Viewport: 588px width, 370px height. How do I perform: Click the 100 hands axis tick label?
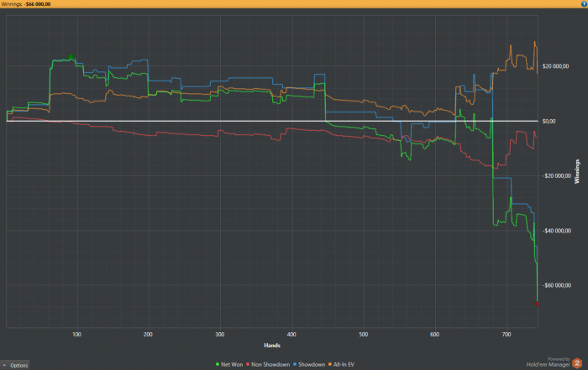(x=76, y=335)
